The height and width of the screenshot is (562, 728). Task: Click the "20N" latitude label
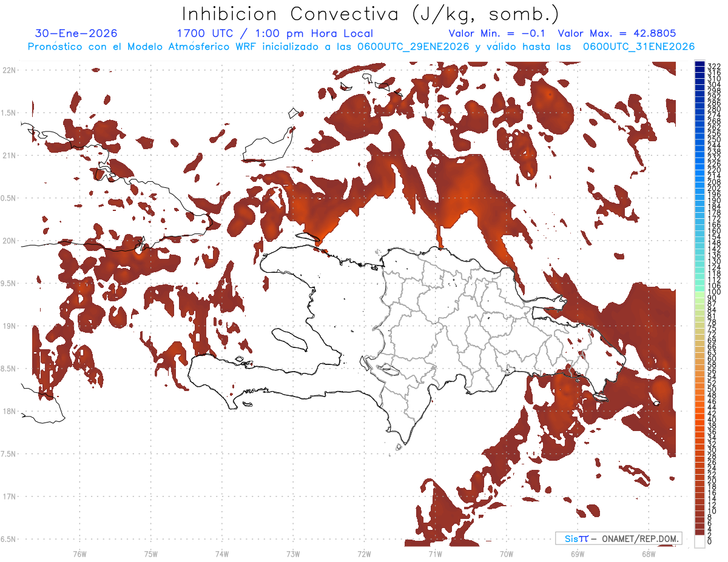click(9, 241)
